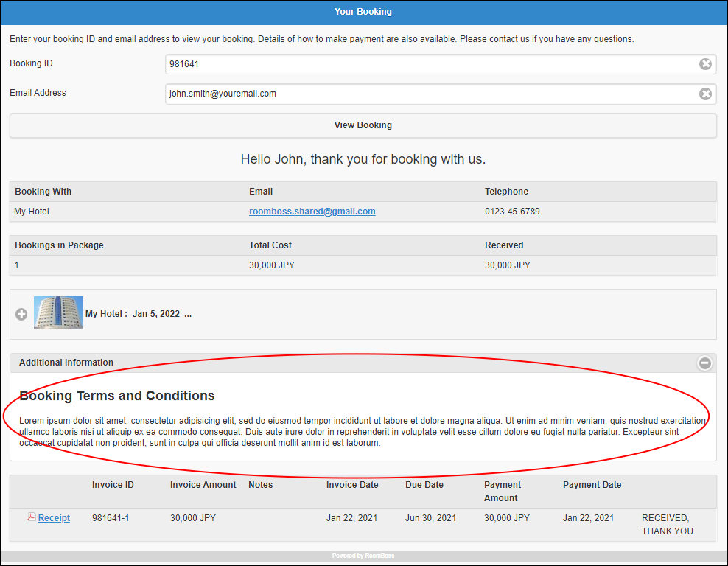Image resolution: width=728 pixels, height=566 pixels.
Task: Click the Invoice ID column header
Action: click(113, 485)
